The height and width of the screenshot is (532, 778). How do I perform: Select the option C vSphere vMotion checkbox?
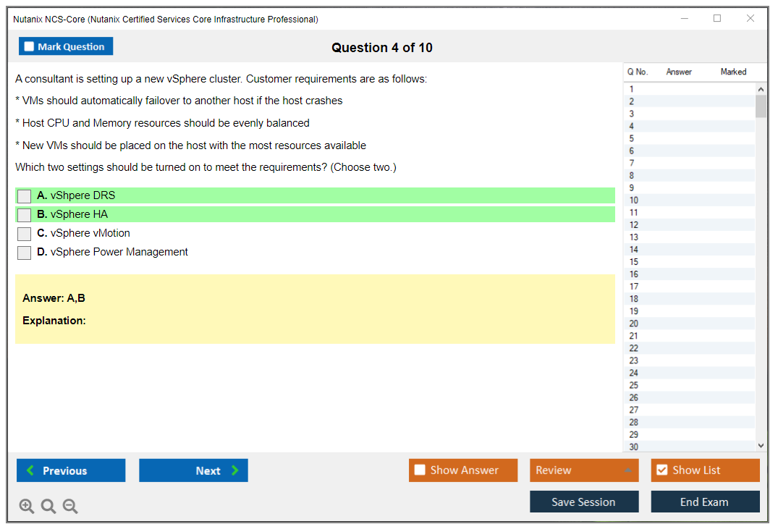tap(25, 234)
